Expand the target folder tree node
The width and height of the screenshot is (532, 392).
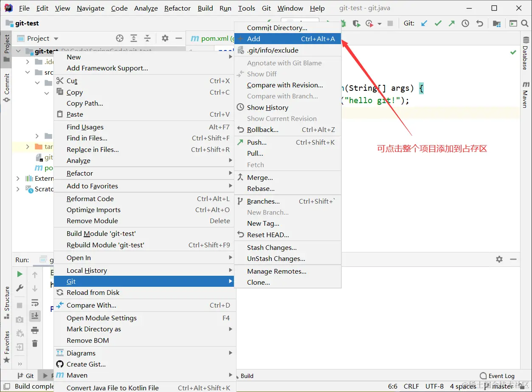click(x=28, y=146)
